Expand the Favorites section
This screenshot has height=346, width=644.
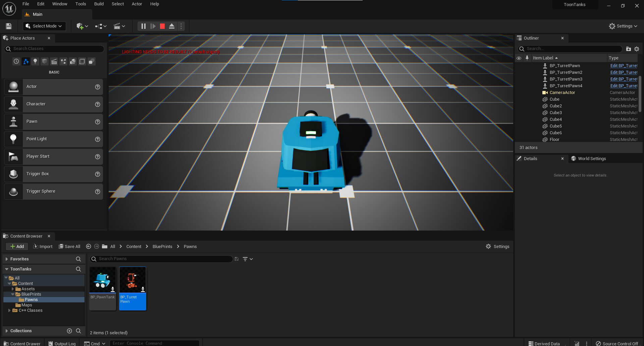7,259
